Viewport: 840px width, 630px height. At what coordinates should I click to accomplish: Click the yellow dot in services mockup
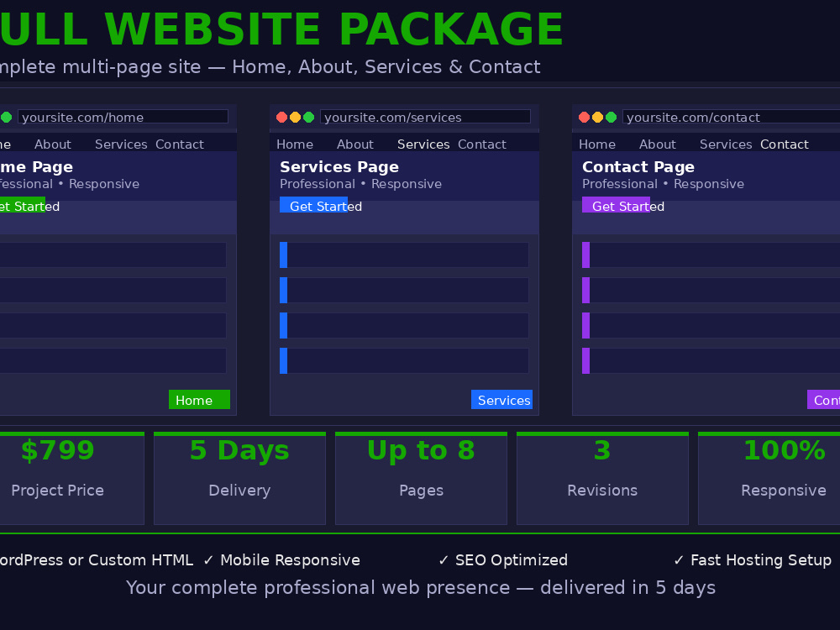(x=295, y=118)
